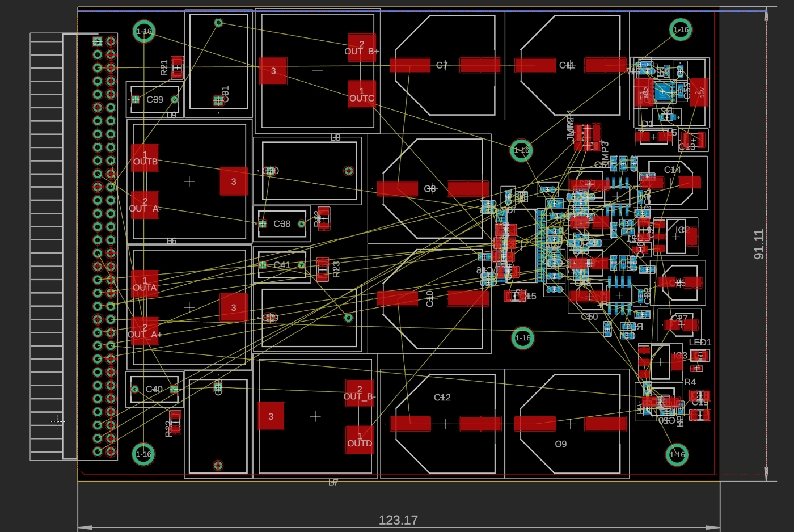Click the OUTA pad
This screenshot has height=532, width=794.
tap(145, 284)
